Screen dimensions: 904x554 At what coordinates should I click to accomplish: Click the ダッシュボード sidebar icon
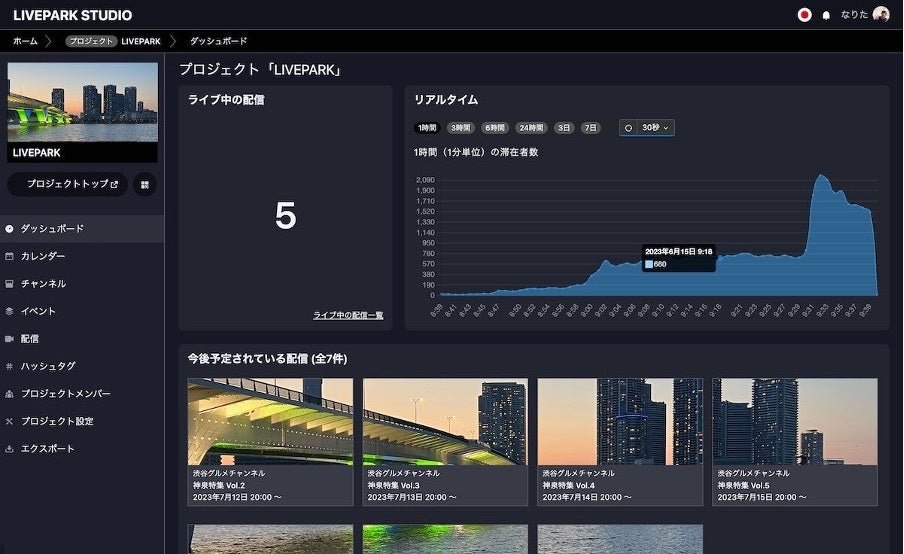9,229
